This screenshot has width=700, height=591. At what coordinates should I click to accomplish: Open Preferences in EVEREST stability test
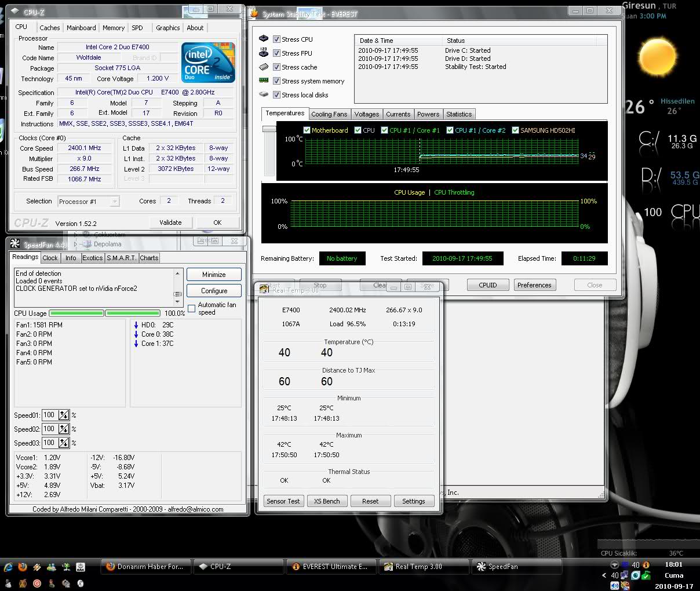(x=534, y=285)
